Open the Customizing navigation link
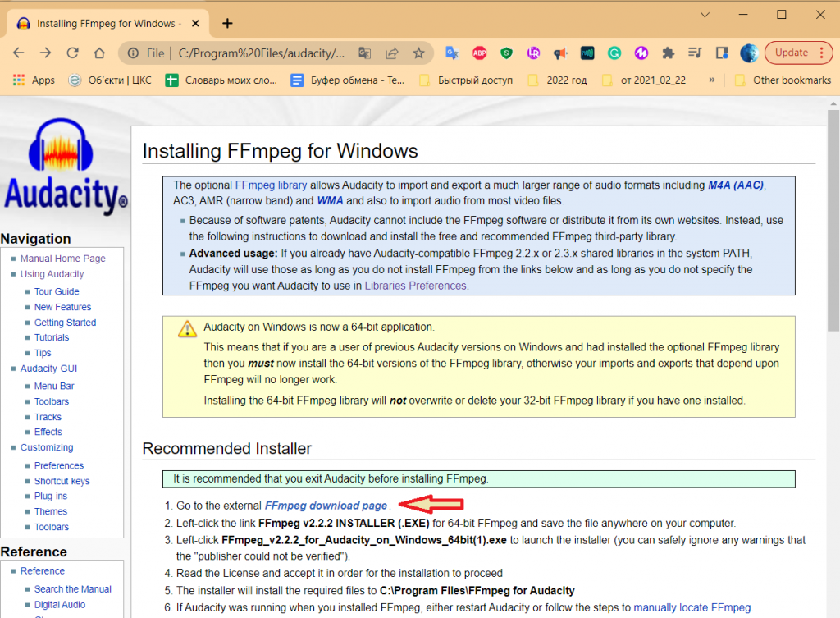This screenshot has width=840, height=618. (47, 447)
